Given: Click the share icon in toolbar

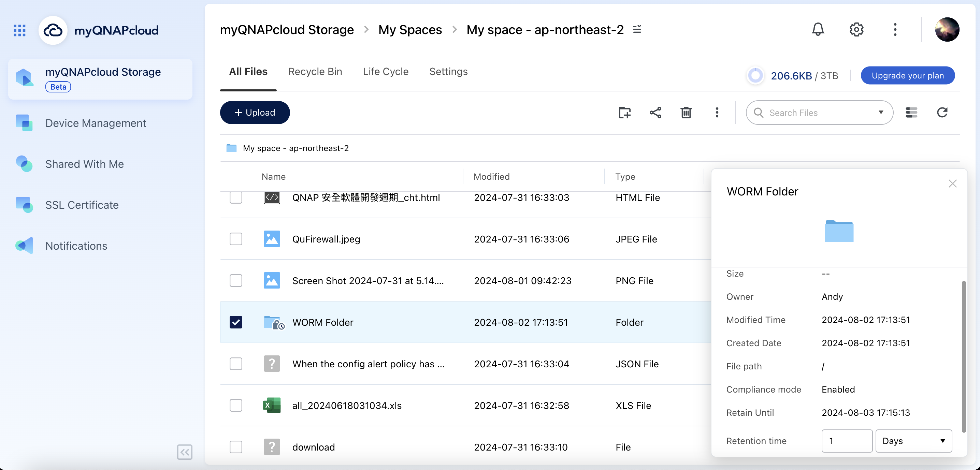Looking at the screenshot, I should (655, 113).
